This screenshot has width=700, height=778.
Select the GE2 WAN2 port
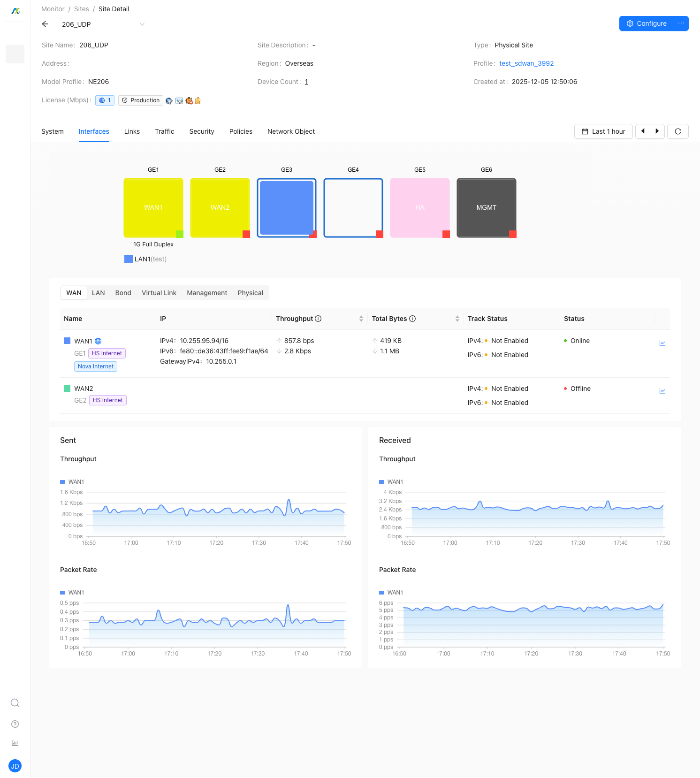[x=220, y=208]
